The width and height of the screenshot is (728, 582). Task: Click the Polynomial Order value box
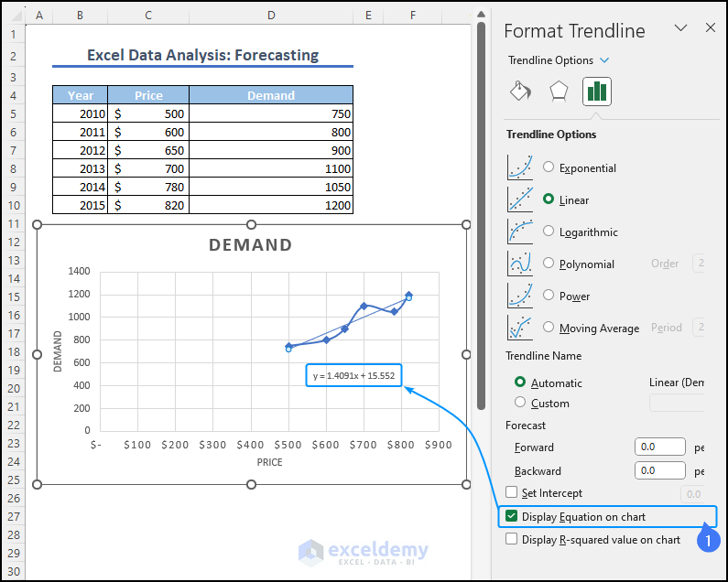click(699, 264)
